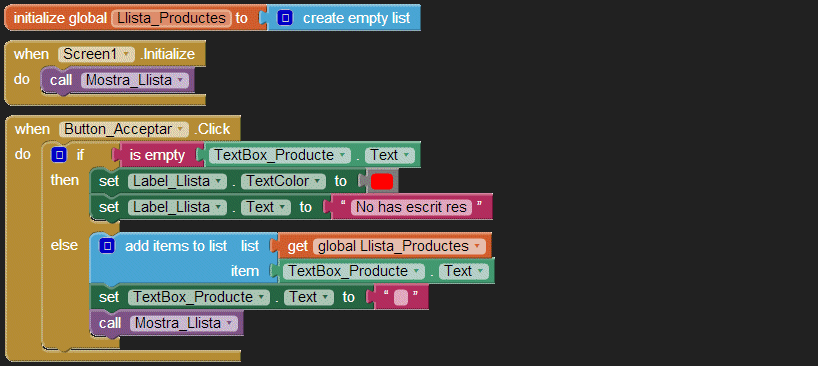
Task: Open mutator icon on the if block
Action: [59, 155]
